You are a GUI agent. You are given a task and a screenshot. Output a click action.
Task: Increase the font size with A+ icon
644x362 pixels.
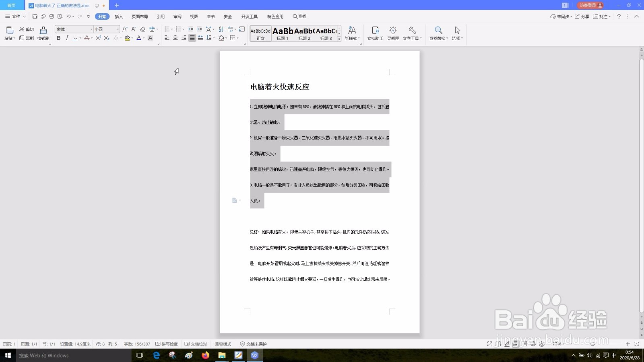(125, 29)
